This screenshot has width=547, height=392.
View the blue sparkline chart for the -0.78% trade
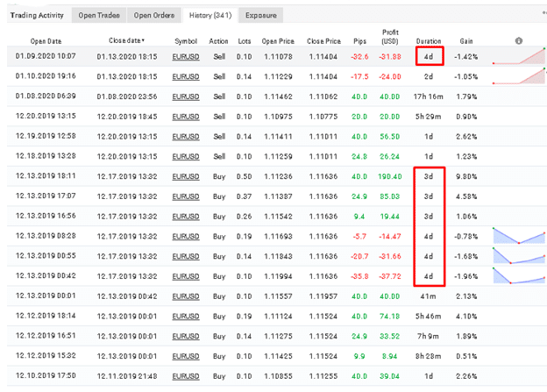[519, 236]
